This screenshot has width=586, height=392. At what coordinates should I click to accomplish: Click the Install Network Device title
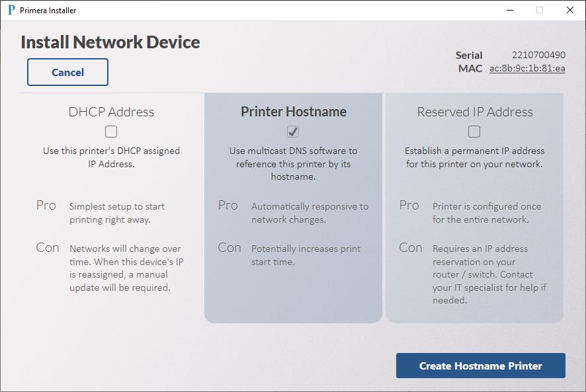(x=110, y=42)
